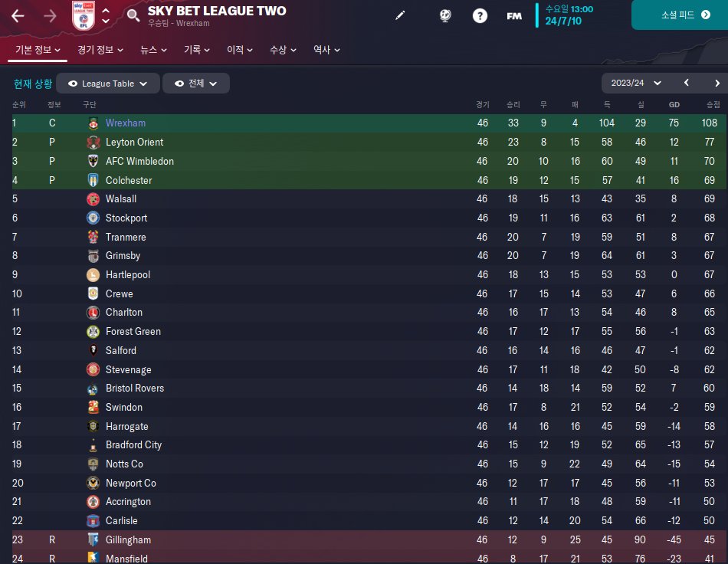Expand the 2023/24 season dropdown
Viewport: 728px width, 564px height.
[634, 83]
